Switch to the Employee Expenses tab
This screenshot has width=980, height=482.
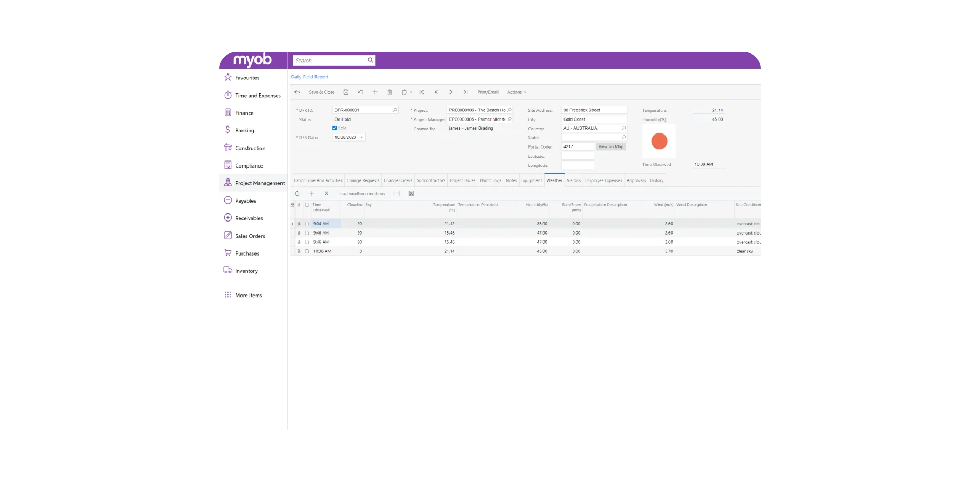tap(603, 180)
